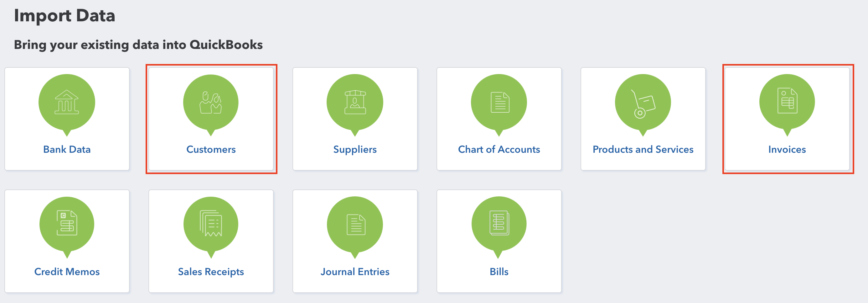Screen dimensions: 868x303
Task: Open the Credit Memos link
Action: coord(67,272)
